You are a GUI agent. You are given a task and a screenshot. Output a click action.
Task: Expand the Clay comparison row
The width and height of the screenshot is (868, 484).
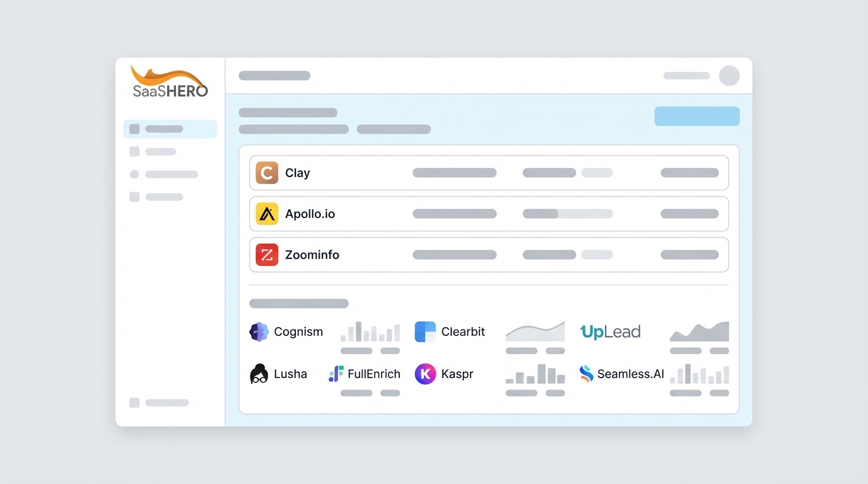pyautogui.click(x=489, y=172)
